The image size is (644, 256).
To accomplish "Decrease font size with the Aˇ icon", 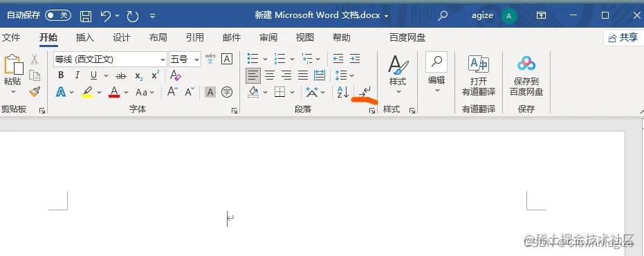I will 189,91.
